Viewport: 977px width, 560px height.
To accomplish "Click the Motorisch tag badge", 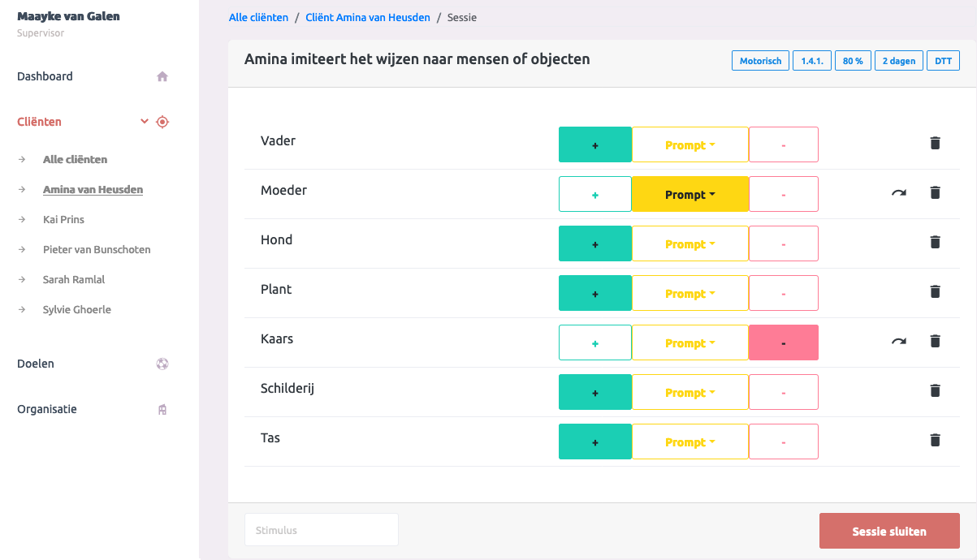I will pyautogui.click(x=760, y=61).
